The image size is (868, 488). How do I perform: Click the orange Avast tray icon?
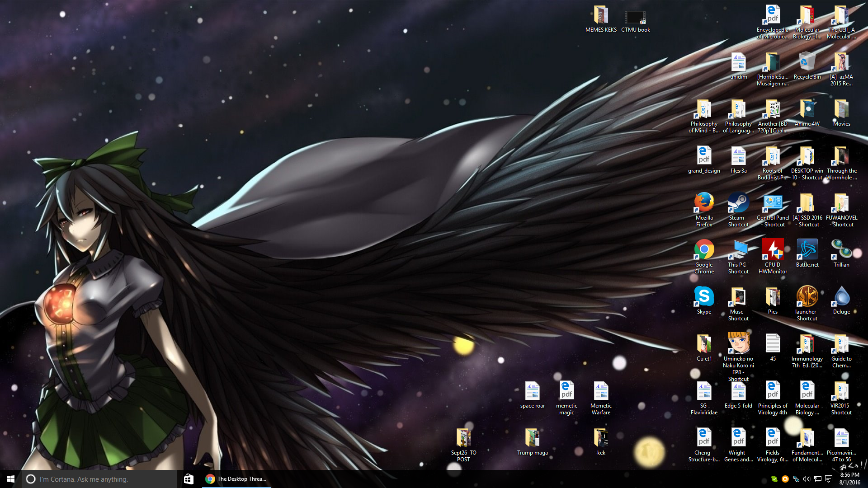pos(785,479)
